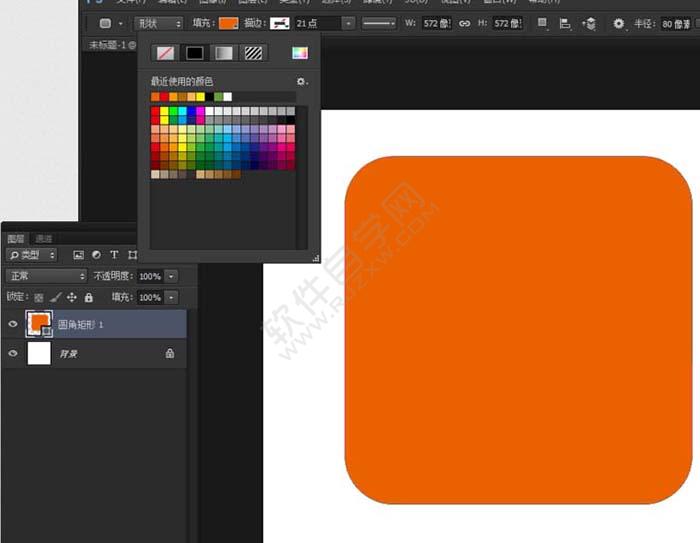Select the No Color fill option
700x543 pixels.
click(x=164, y=53)
